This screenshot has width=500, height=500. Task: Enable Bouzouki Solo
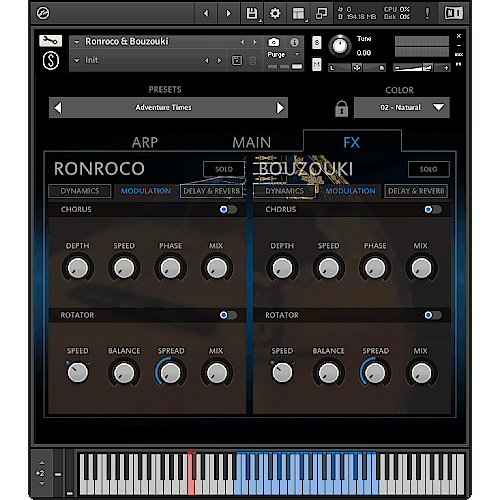coord(429,169)
